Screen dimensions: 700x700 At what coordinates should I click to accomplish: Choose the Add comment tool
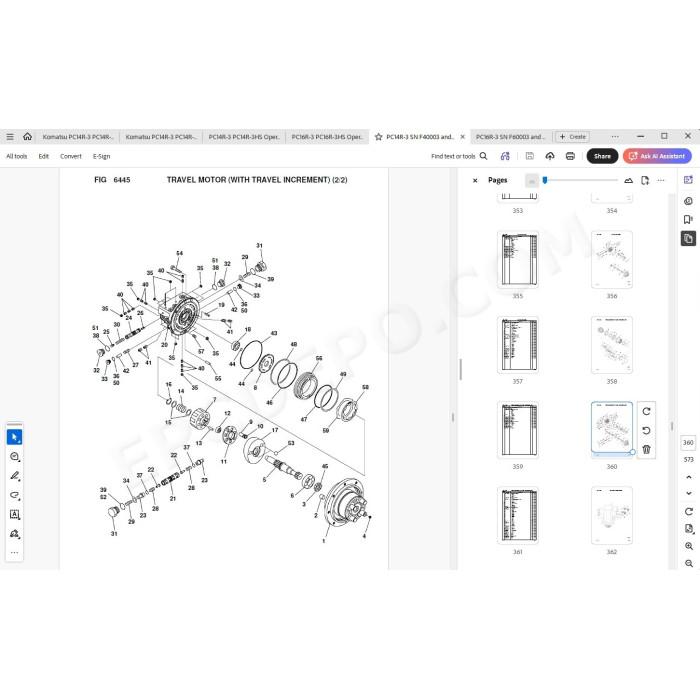pyautogui.click(x=14, y=456)
